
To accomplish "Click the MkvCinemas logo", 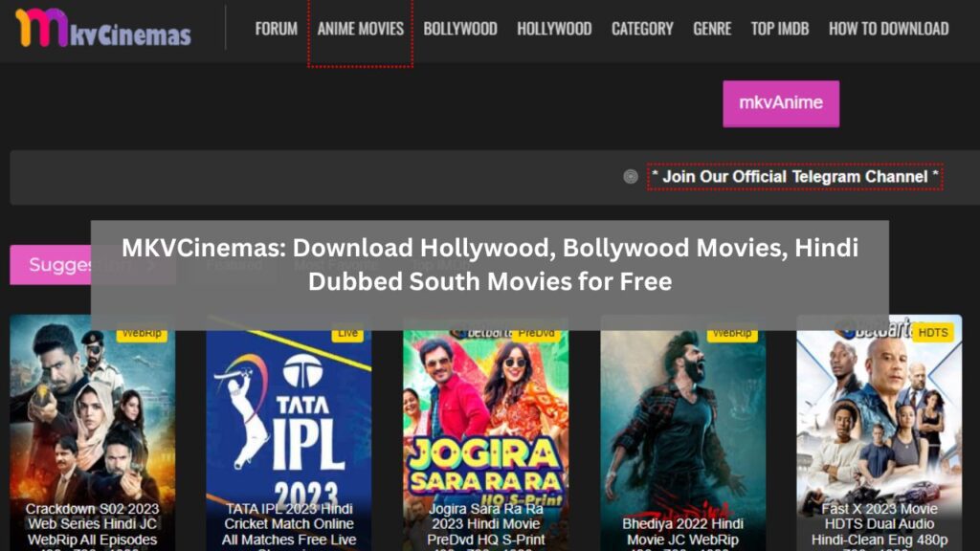I will [102, 29].
